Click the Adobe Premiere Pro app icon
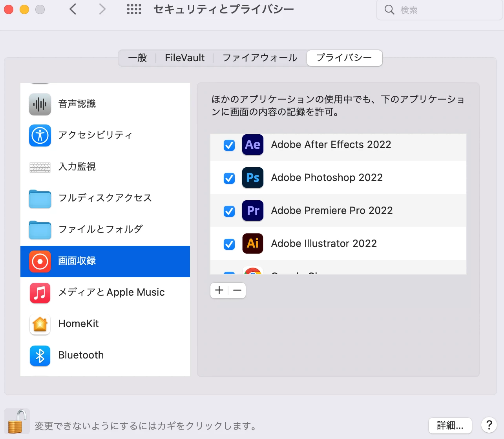This screenshot has width=504, height=439. [x=253, y=210]
